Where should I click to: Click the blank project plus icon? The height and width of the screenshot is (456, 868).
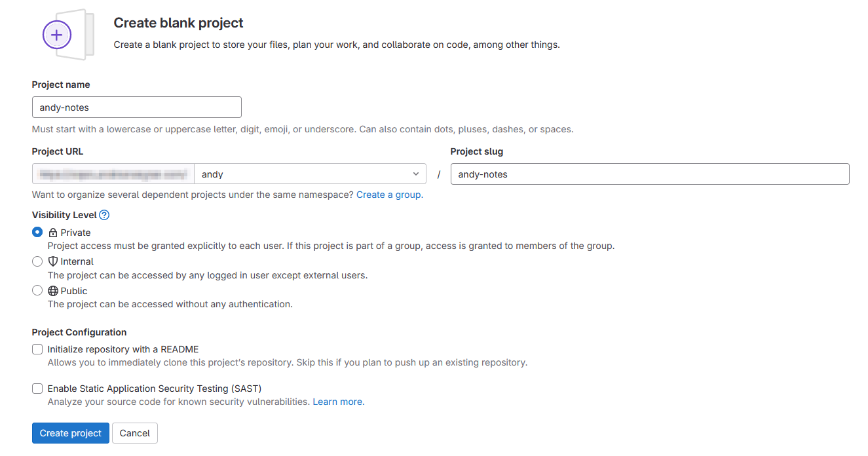point(57,35)
